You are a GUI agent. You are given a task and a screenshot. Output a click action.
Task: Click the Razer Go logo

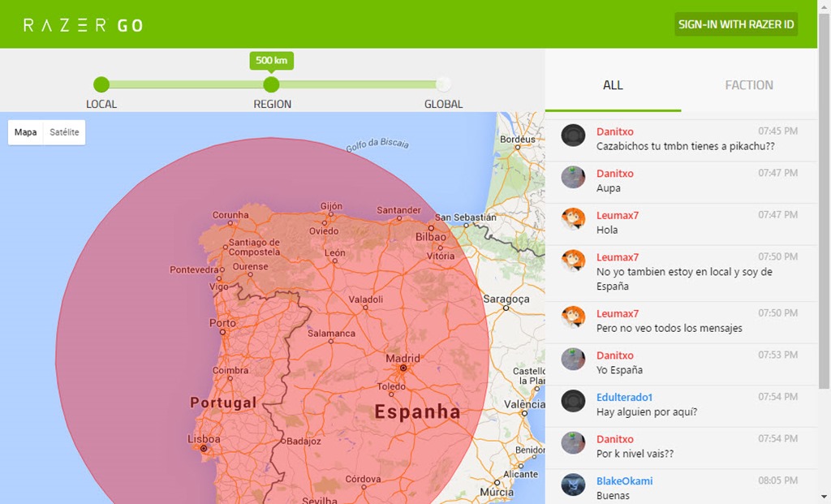(83, 25)
